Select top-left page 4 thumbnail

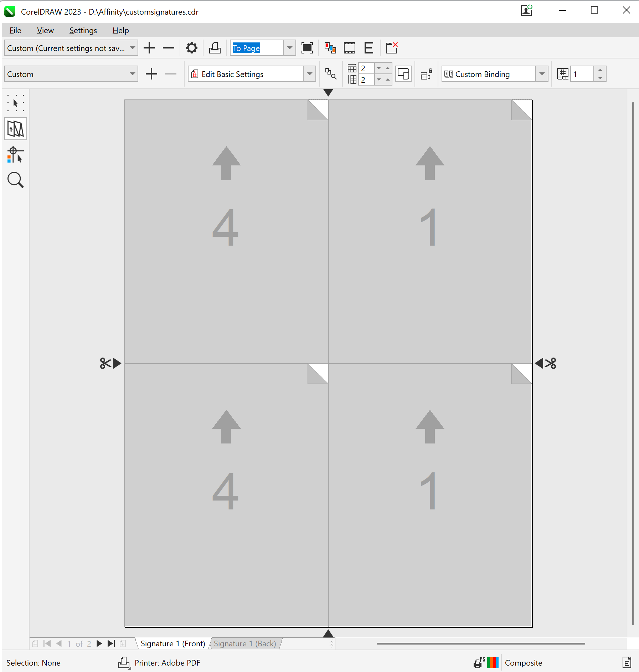[x=226, y=231]
